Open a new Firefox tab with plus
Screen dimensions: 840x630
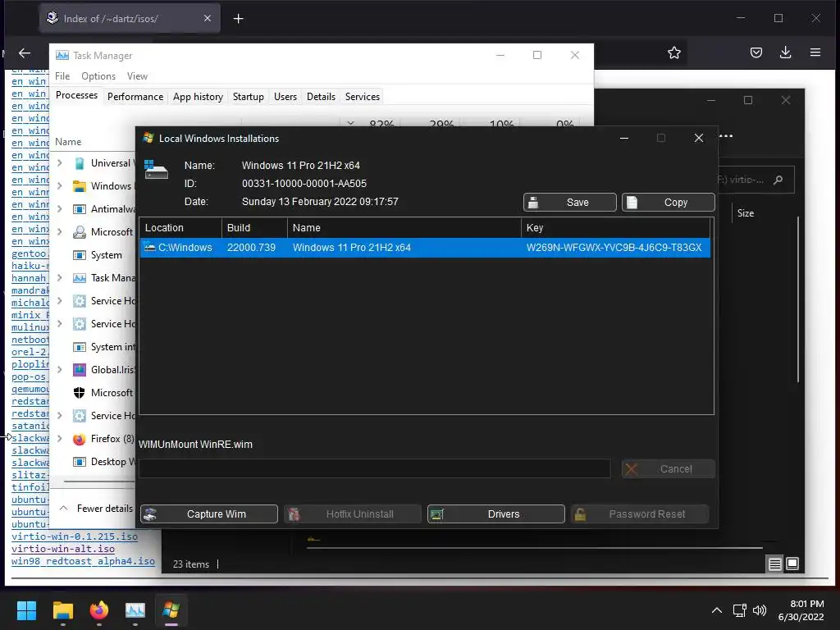click(x=239, y=19)
